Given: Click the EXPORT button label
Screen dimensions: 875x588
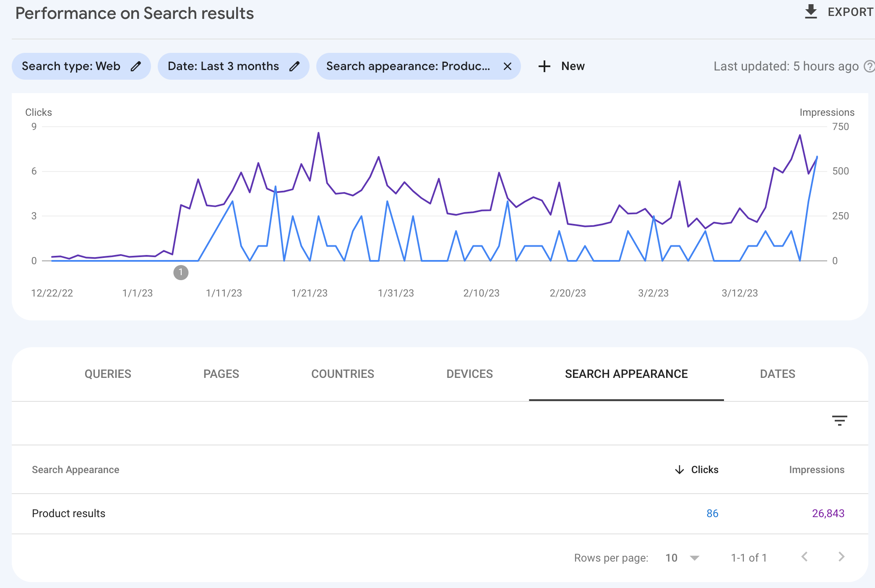Looking at the screenshot, I should point(850,12).
